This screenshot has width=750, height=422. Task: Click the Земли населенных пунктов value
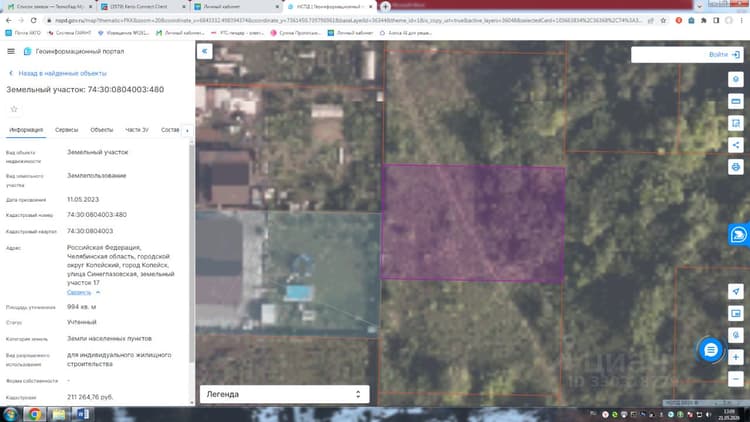(109, 338)
